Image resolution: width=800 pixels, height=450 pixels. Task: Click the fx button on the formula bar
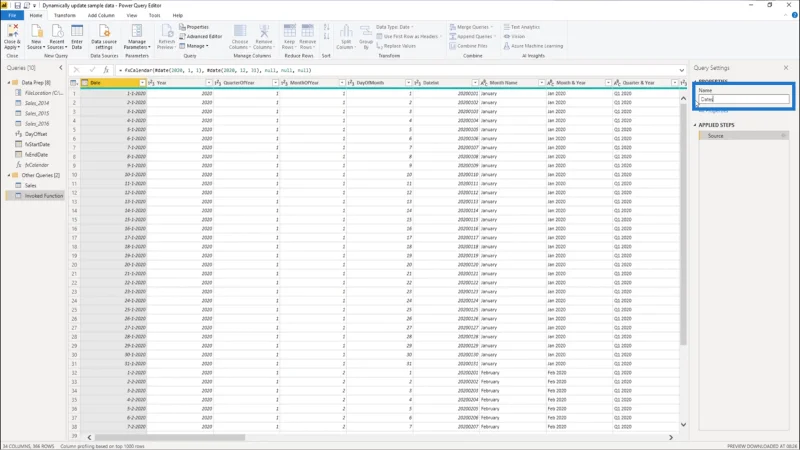[x=106, y=70]
